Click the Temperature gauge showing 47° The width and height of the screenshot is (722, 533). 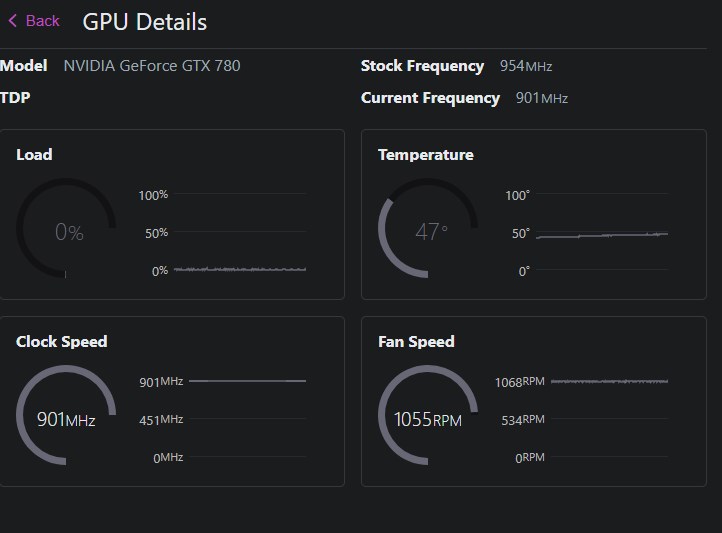pyautogui.click(x=428, y=228)
